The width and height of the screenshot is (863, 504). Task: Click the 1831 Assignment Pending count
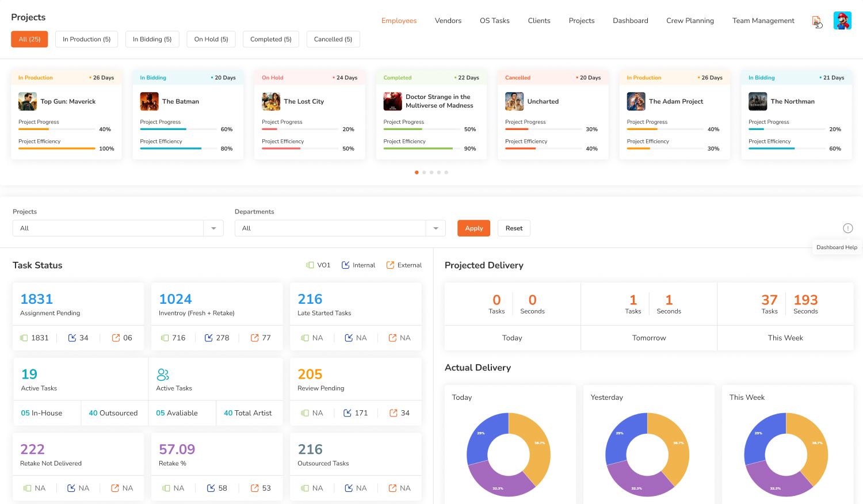coord(36,299)
